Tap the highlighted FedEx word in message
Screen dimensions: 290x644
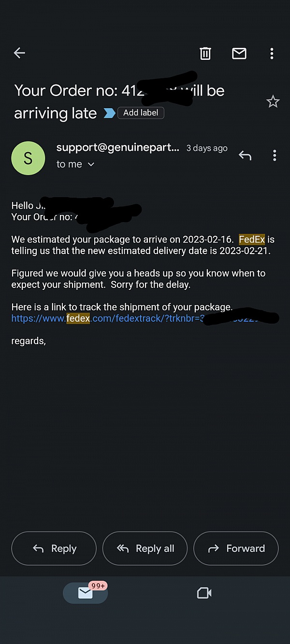[x=252, y=240]
